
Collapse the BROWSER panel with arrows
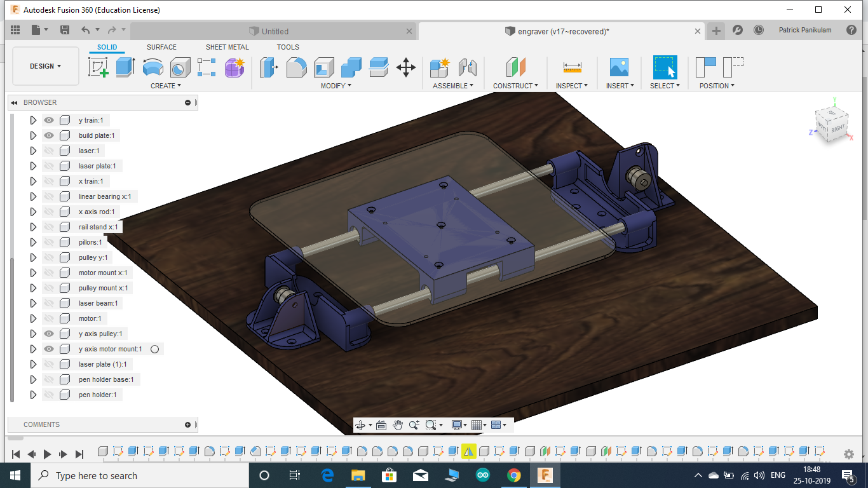pyautogui.click(x=14, y=102)
